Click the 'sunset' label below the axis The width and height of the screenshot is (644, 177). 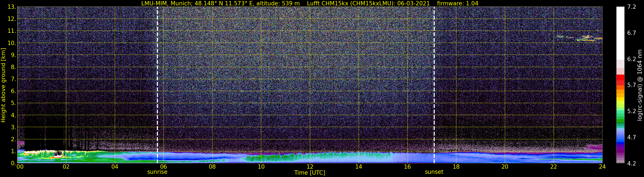(x=434, y=172)
